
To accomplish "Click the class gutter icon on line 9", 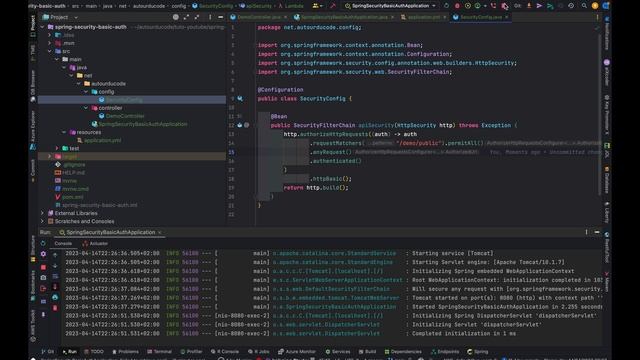I will click(240, 99).
